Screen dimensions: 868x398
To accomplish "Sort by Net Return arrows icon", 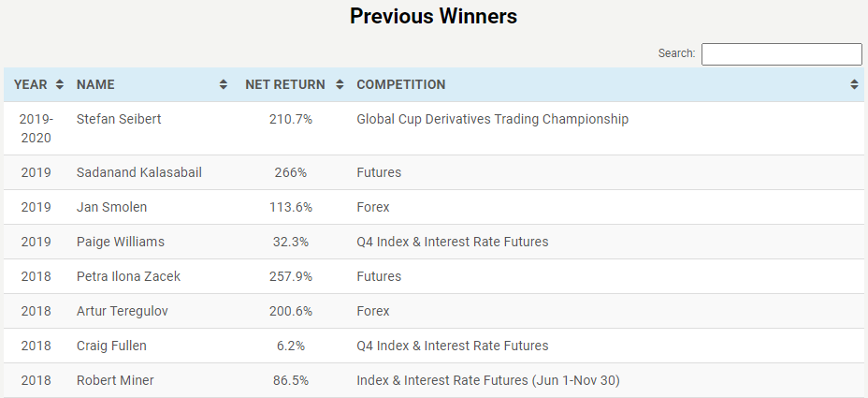I will click(x=340, y=85).
